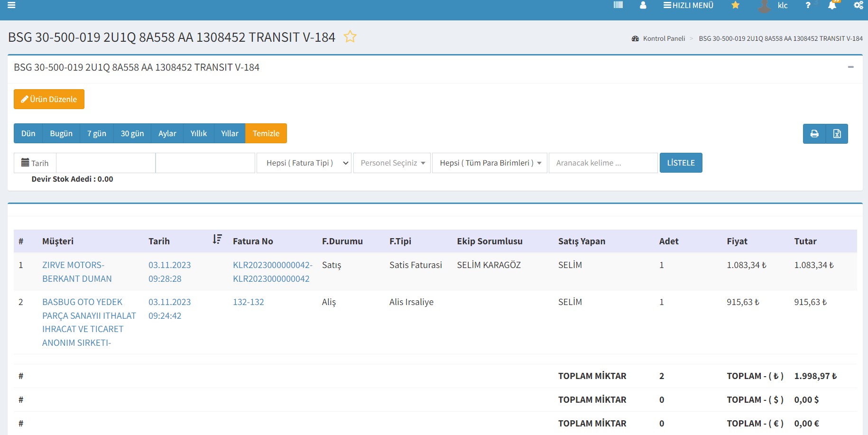The width and height of the screenshot is (868, 435).
Task: Open the user profile icon
Action: [643, 5]
